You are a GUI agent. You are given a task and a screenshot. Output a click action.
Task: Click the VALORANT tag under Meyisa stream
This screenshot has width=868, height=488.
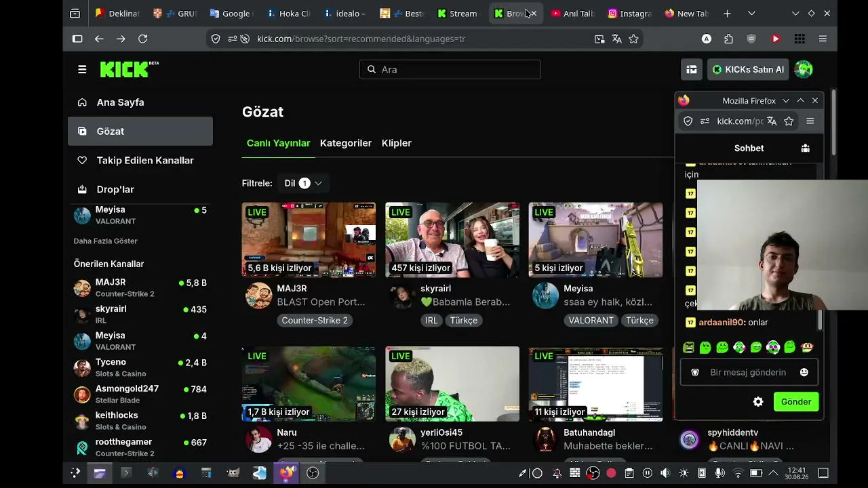(x=591, y=321)
